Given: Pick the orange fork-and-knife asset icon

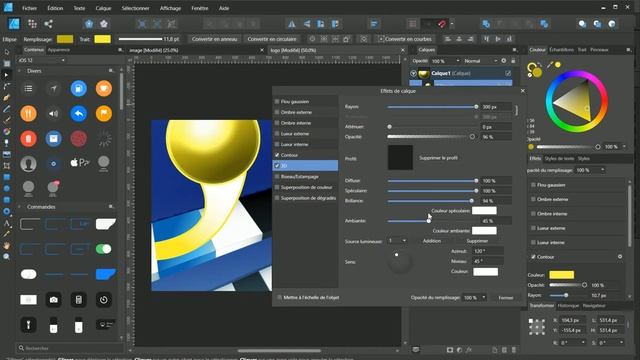Looking at the screenshot, I should pos(28,113).
